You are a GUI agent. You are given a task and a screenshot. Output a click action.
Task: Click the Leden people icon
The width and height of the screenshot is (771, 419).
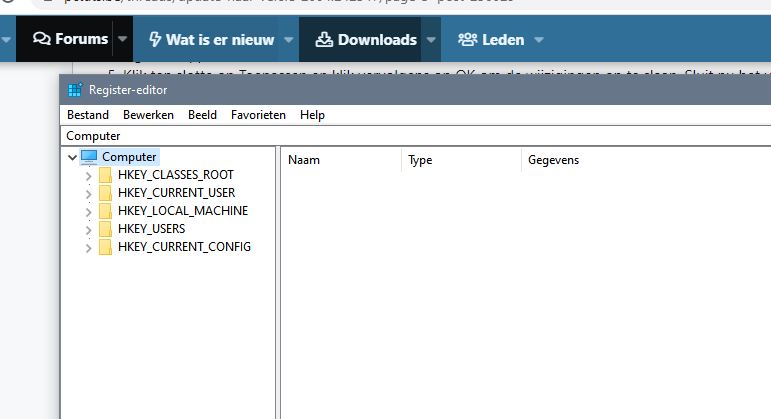click(x=467, y=39)
